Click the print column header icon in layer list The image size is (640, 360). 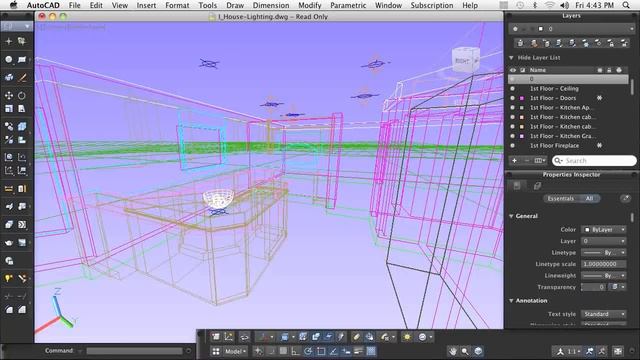619,70
